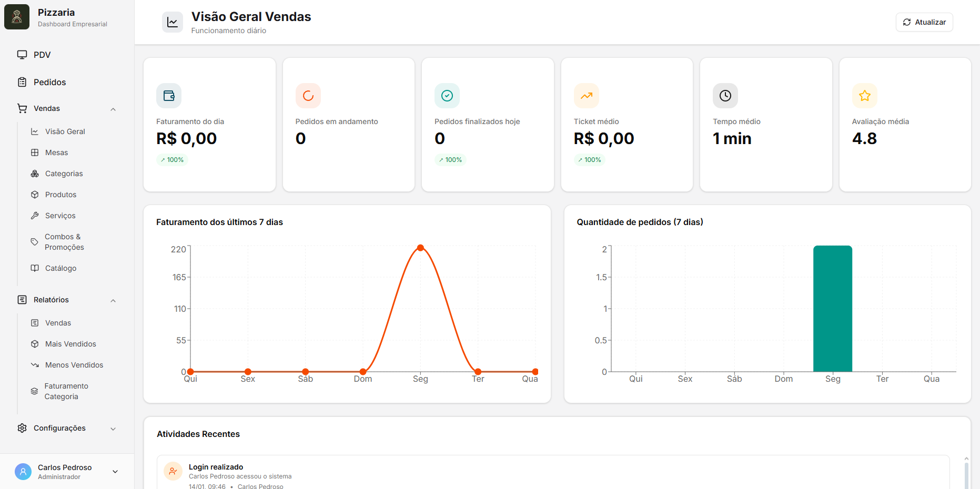This screenshot has height=489, width=980.
Task: Click the Atualizar button
Action: pyautogui.click(x=924, y=22)
